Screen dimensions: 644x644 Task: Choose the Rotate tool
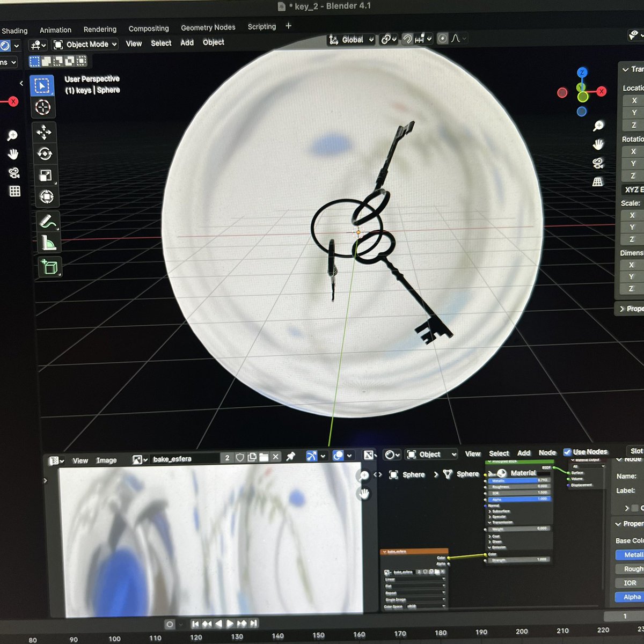45,154
